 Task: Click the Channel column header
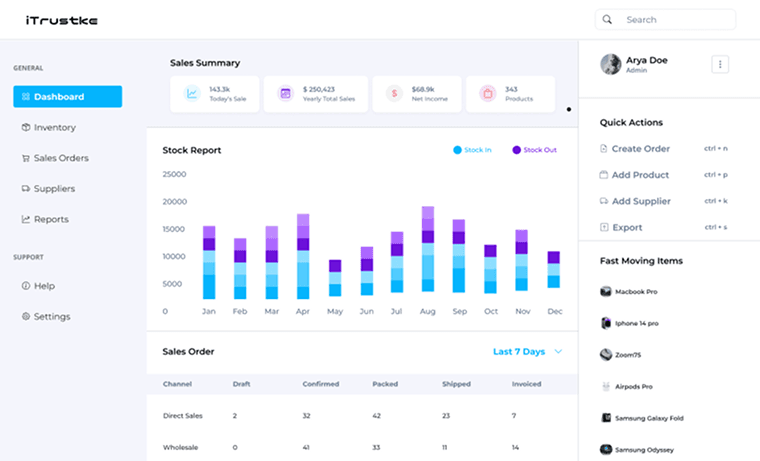point(177,383)
